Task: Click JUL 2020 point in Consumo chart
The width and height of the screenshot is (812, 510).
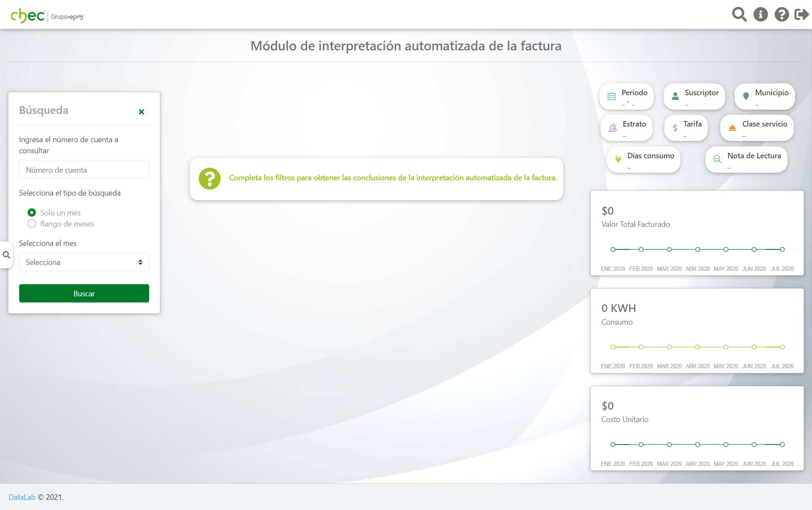Action: [x=782, y=347]
